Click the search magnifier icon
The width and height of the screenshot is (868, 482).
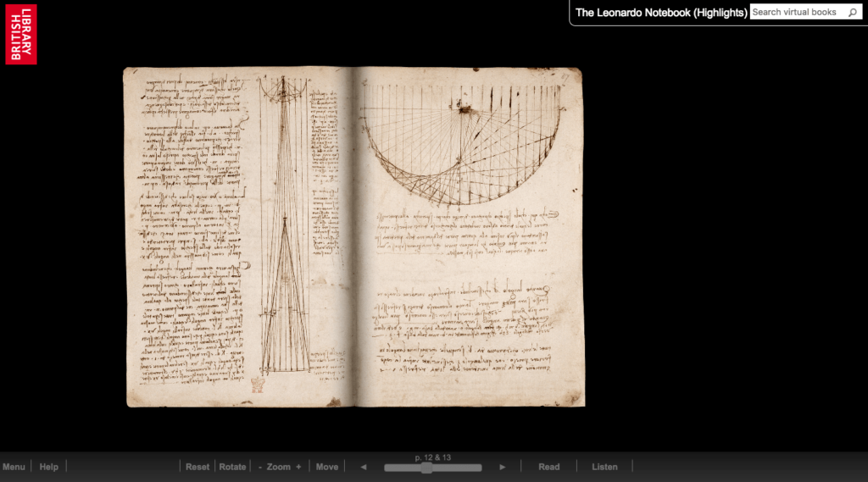point(853,13)
